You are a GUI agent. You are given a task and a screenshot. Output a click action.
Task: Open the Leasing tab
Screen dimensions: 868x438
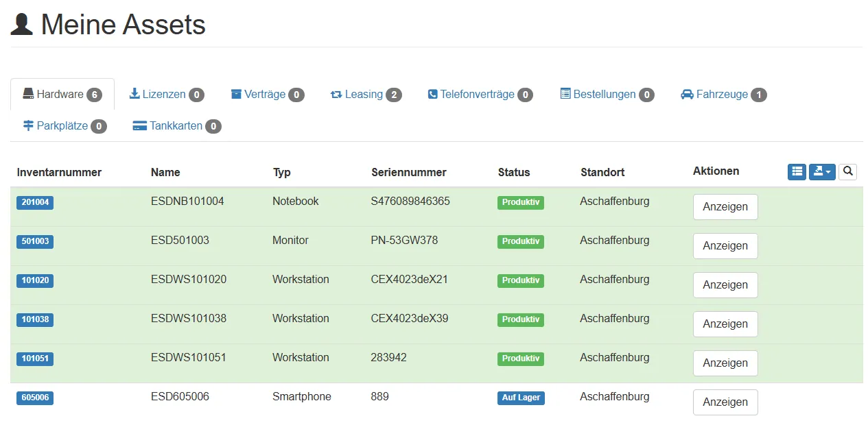(365, 95)
